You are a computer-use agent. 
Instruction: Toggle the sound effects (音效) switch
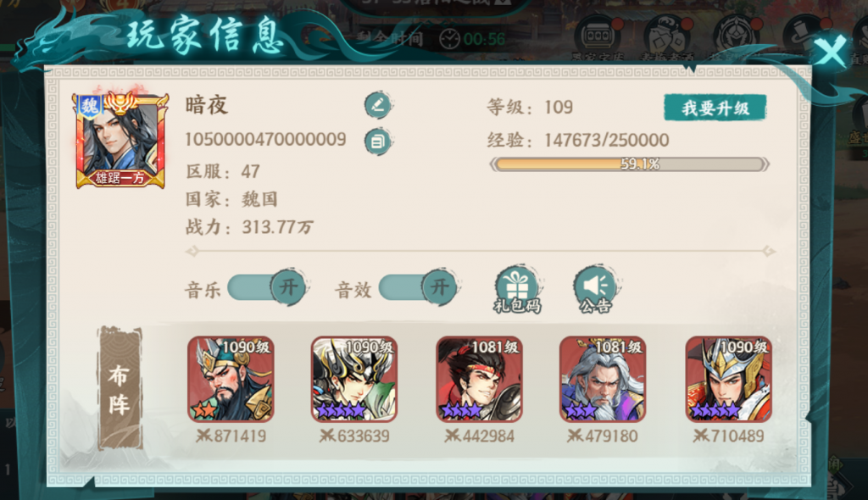point(419,288)
